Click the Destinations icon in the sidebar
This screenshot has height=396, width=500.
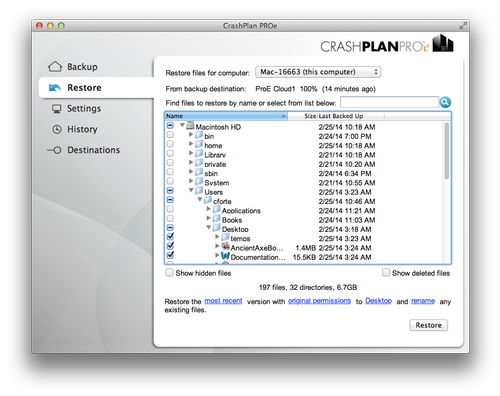(x=54, y=150)
